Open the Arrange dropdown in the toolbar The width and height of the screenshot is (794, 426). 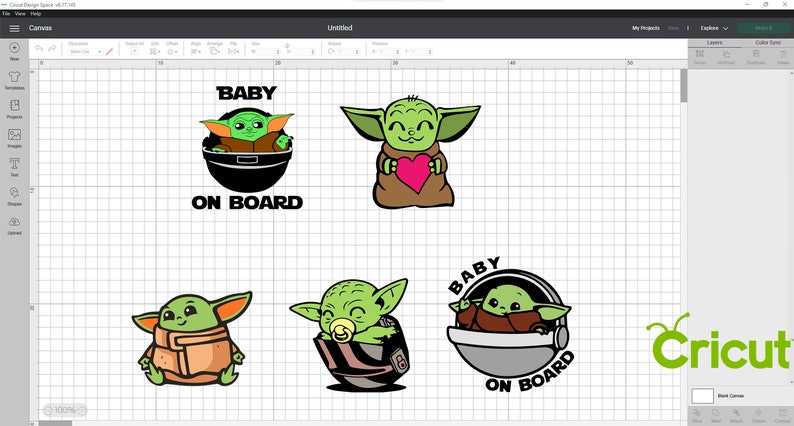click(x=215, y=52)
